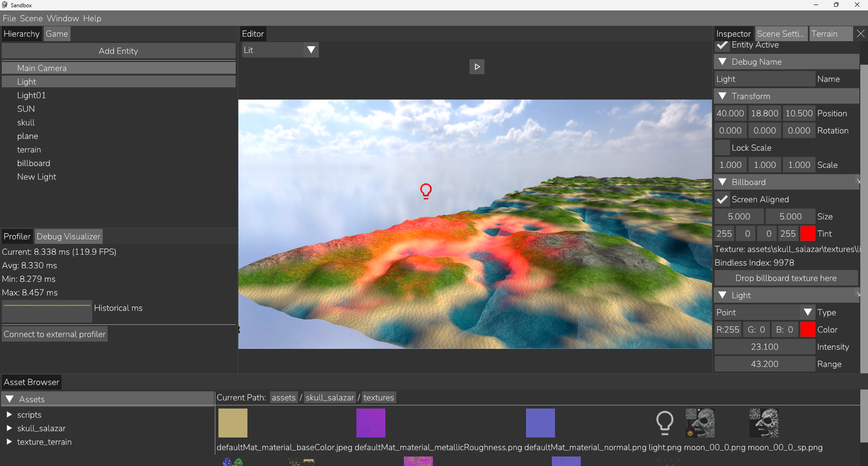Select defaultMat_material_metallicRoughness.png thumbnail
This screenshot has height=466, width=868.
(x=371, y=423)
